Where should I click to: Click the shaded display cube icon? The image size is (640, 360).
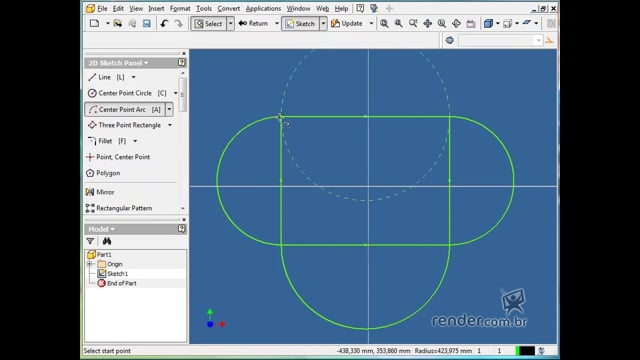(488, 24)
